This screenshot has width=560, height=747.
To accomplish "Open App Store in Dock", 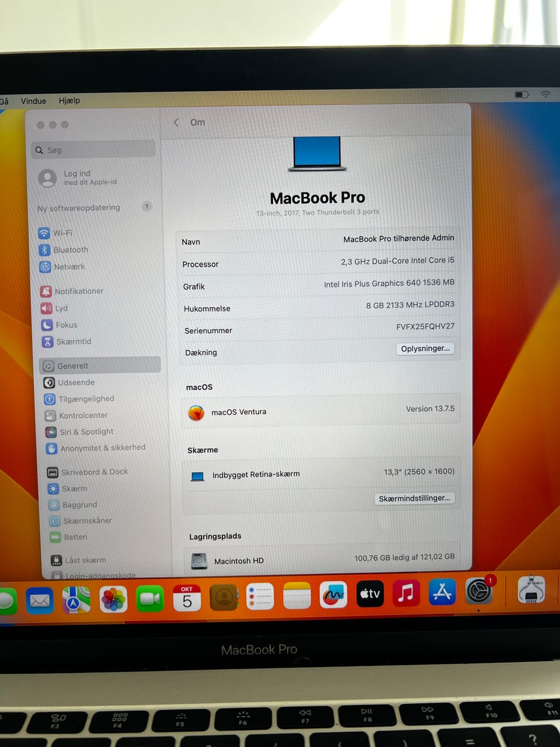I will click(x=442, y=592).
